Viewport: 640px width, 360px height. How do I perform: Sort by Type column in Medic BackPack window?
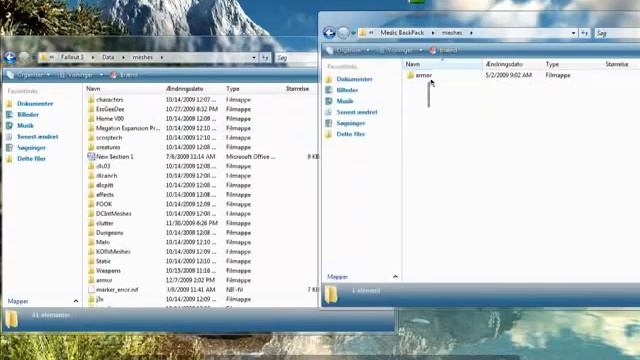pos(573,64)
